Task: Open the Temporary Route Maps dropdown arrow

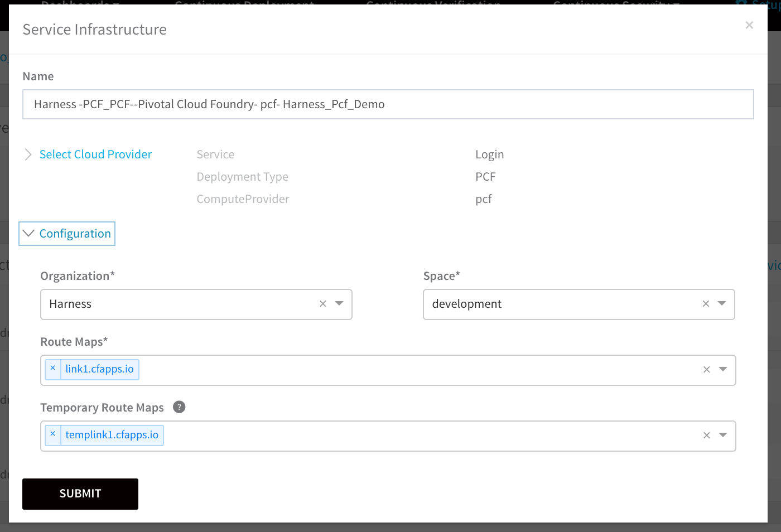Action: 723,436
